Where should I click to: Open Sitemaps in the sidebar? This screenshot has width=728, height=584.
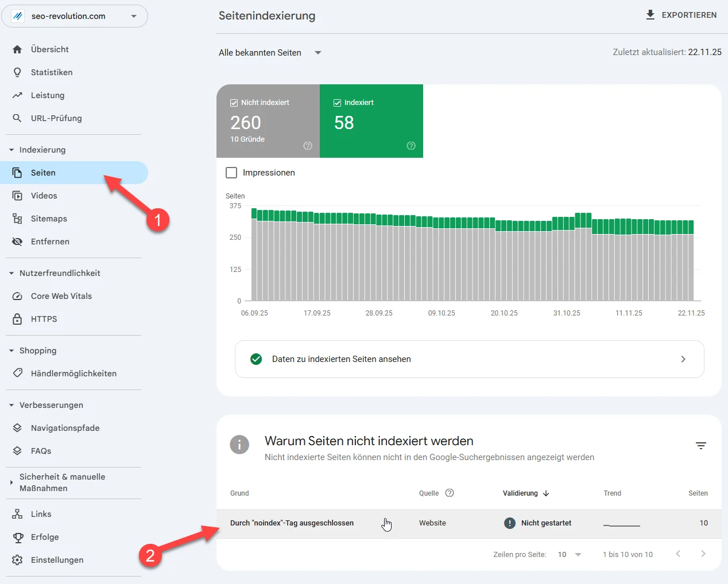74,219
